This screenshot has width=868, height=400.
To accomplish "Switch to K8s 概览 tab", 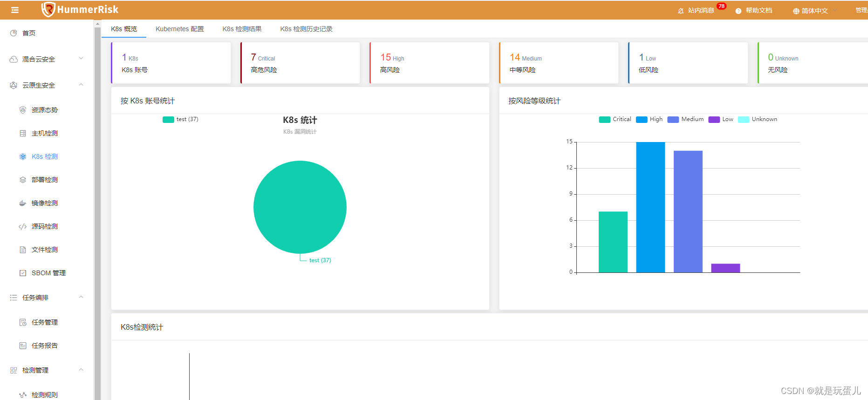I will [124, 29].
